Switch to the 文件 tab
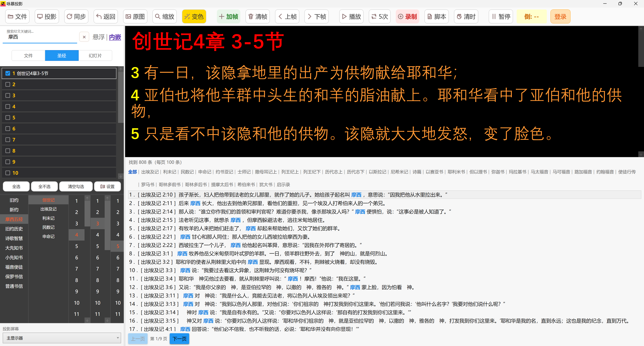 [28, 55]
